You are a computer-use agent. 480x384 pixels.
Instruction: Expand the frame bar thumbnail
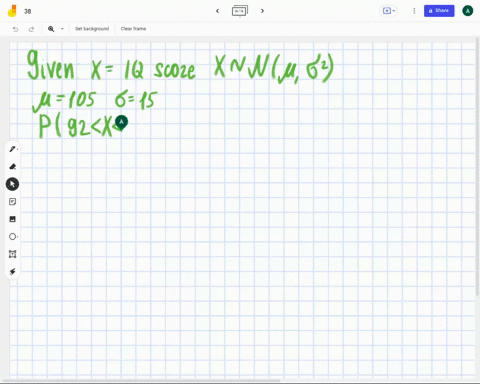click(240, 11)
